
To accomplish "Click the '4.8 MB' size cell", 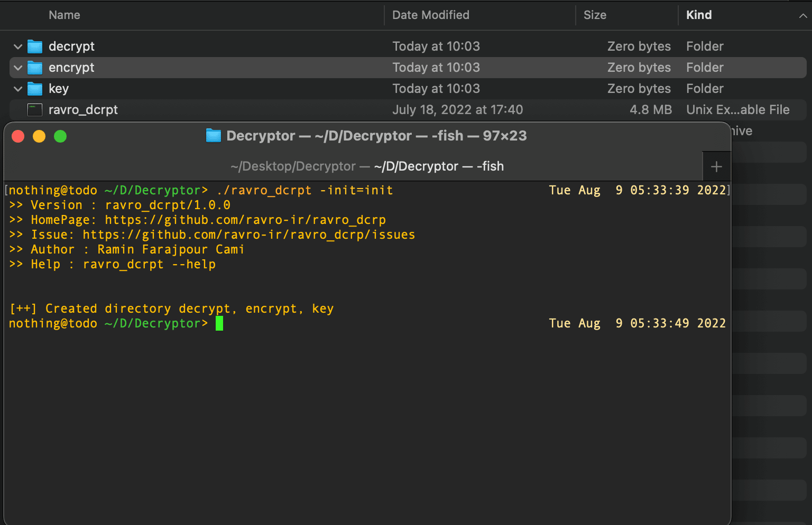I will 651,110.
